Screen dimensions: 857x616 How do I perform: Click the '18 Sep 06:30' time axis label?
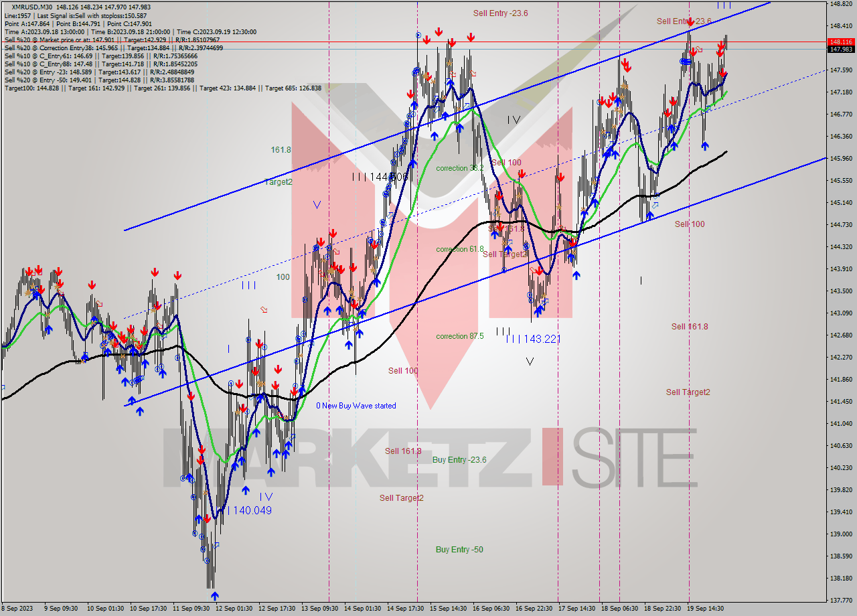coord(620,609)
